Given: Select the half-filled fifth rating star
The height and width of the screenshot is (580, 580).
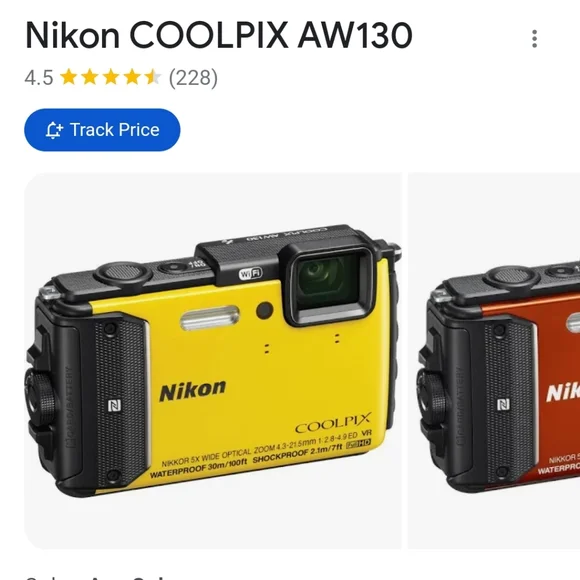Looking at the screenshot, I should pos(153,77).
